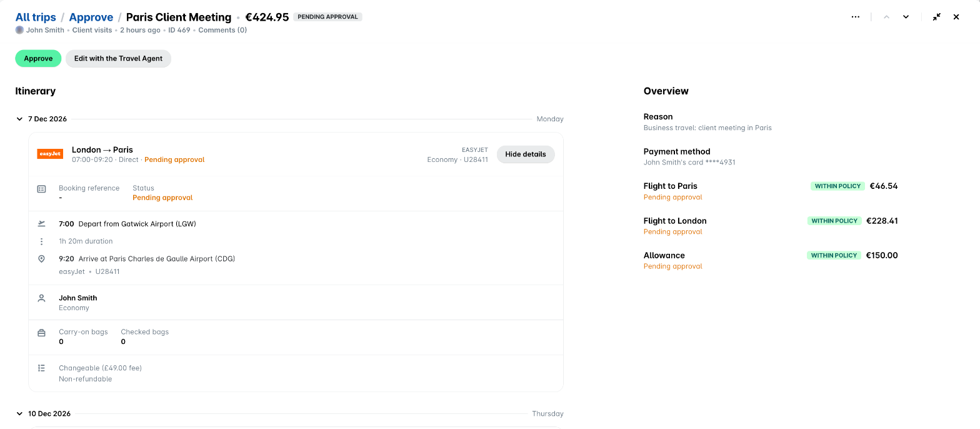Click the fare rules list icon
Viewport: 980px width, 429px height.
(x=42, y=368)
